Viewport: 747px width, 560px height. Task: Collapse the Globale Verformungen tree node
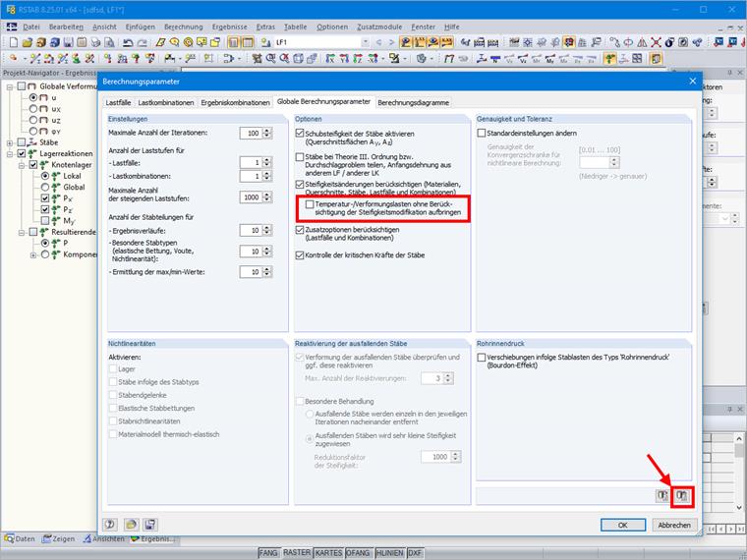(10, 86)
